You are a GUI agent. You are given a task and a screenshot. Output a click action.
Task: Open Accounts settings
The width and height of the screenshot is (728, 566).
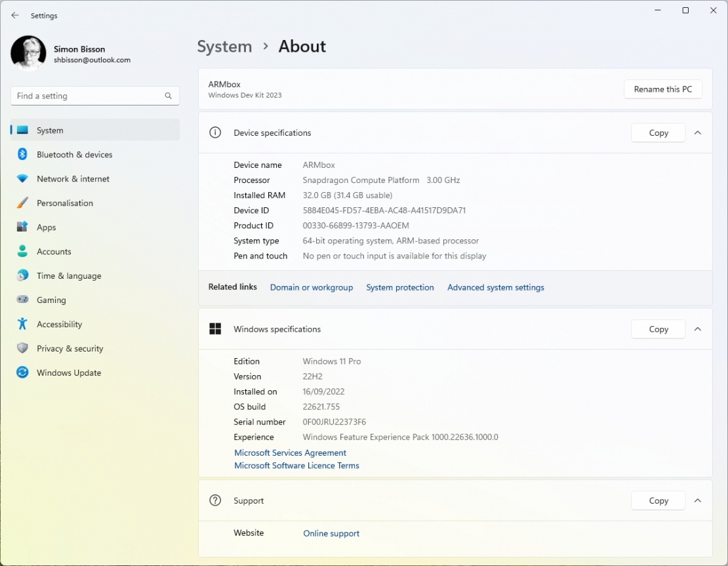pos(54,251)
